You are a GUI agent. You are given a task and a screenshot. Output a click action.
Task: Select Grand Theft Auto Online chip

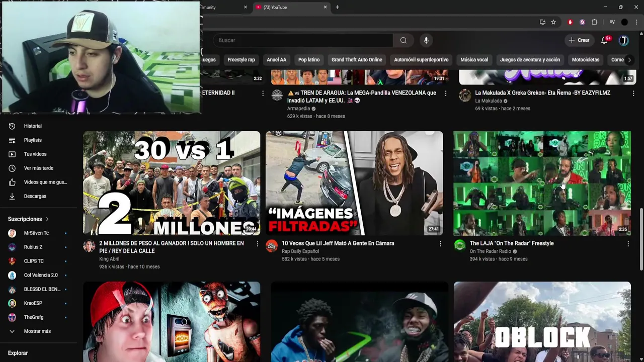tap(357, 60)
